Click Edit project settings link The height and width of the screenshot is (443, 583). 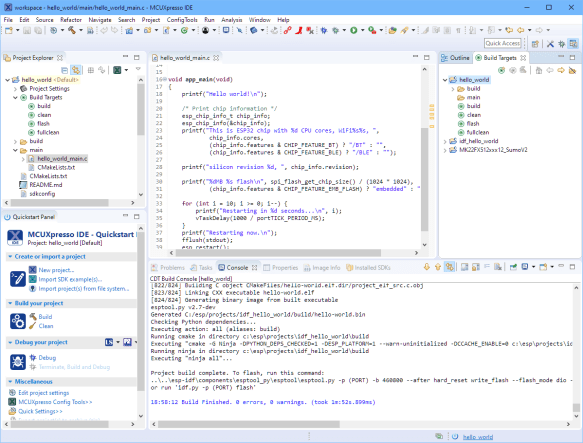point(44,392)
